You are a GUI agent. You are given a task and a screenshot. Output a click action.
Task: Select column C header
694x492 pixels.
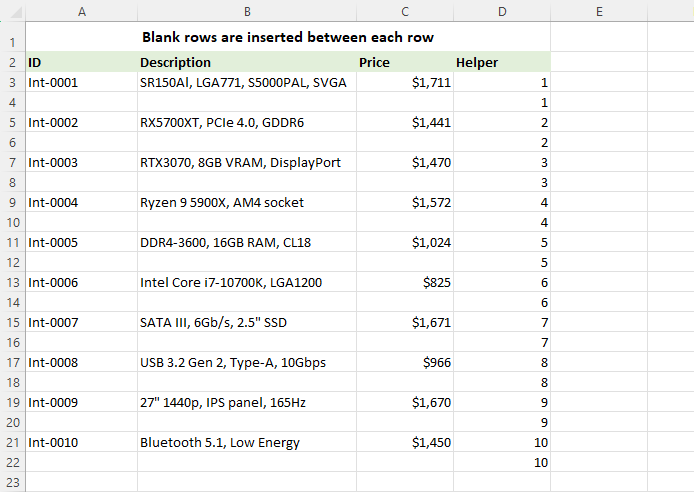404,11
